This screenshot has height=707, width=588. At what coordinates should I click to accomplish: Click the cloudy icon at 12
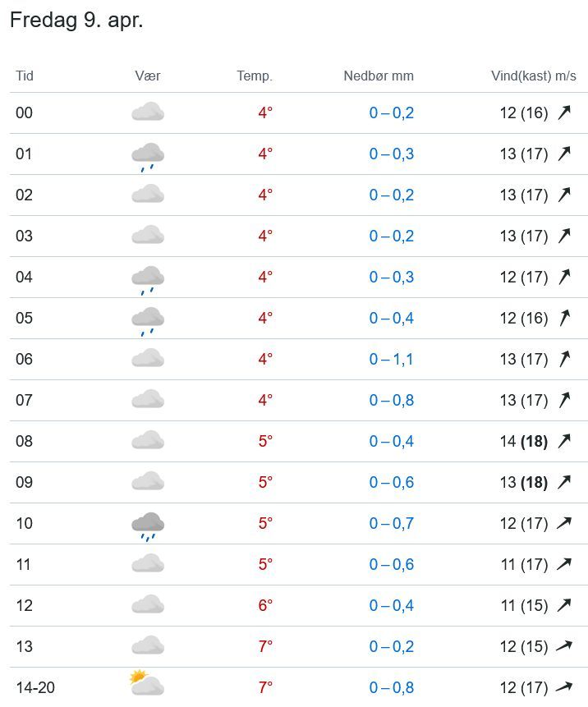tap(148, 604)
